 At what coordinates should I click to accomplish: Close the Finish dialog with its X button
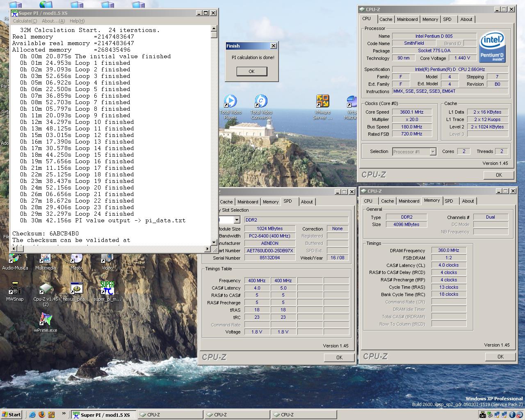point(274,46)
